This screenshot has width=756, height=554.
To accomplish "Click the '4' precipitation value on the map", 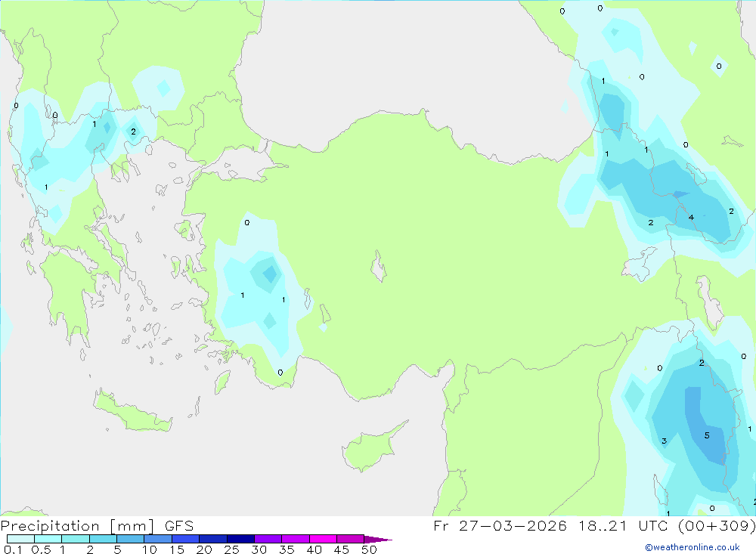I will (x=692, y=218).
